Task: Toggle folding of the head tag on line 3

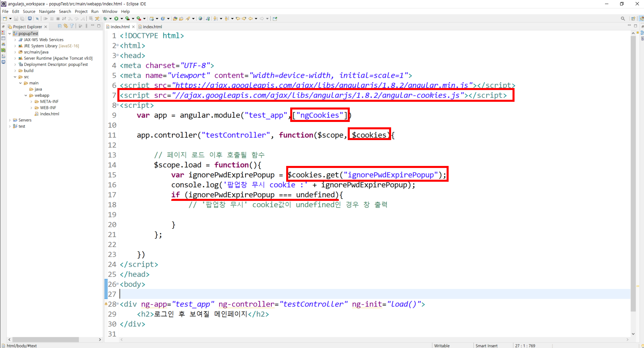Action: [118, 55]
